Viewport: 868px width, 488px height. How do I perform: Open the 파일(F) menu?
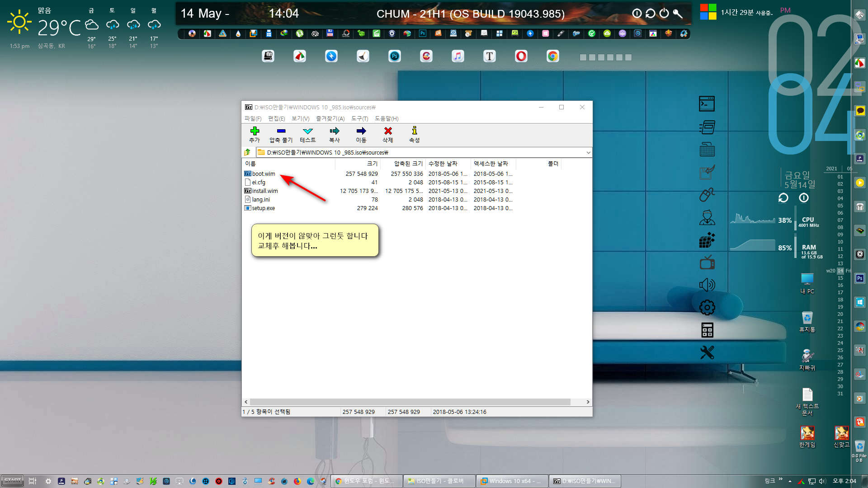tap(253, 118)
